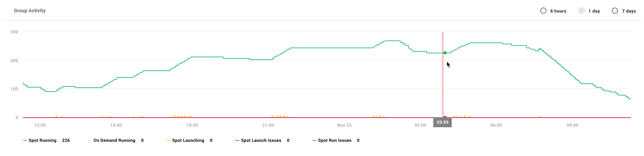This screenshot has height=156, width=644.
Task: Select the 7 days radio button
Action: point(615,11)
